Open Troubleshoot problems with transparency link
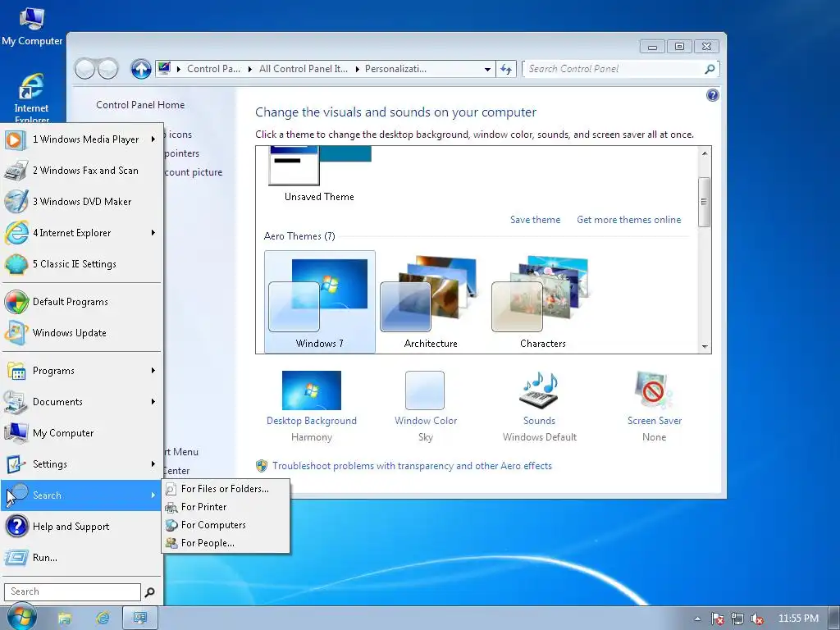 (412, 466)
